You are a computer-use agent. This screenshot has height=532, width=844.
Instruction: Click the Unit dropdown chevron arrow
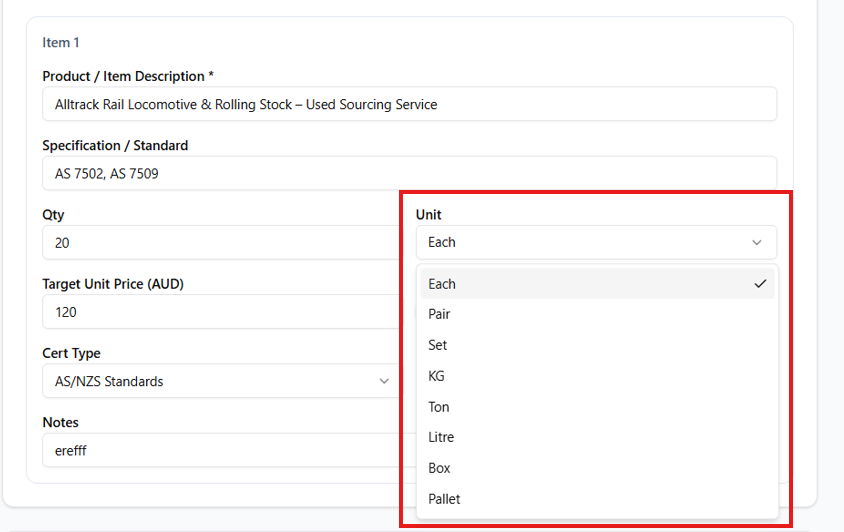[x=757, y=242]
